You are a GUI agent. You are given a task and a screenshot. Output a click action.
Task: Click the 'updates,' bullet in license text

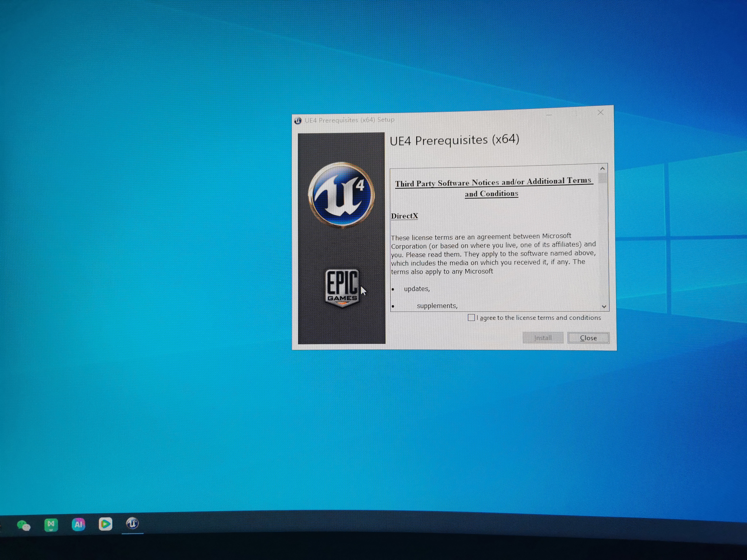click(x=417, y=289)
